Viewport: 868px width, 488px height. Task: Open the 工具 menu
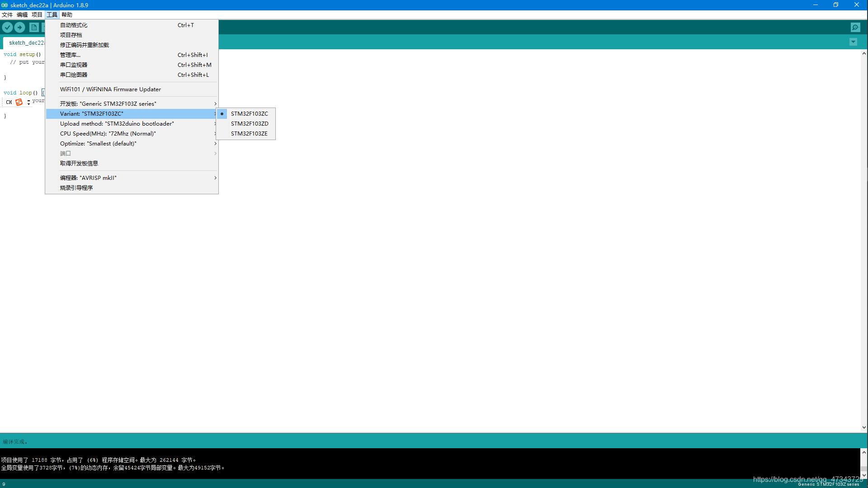click(52, 14)
